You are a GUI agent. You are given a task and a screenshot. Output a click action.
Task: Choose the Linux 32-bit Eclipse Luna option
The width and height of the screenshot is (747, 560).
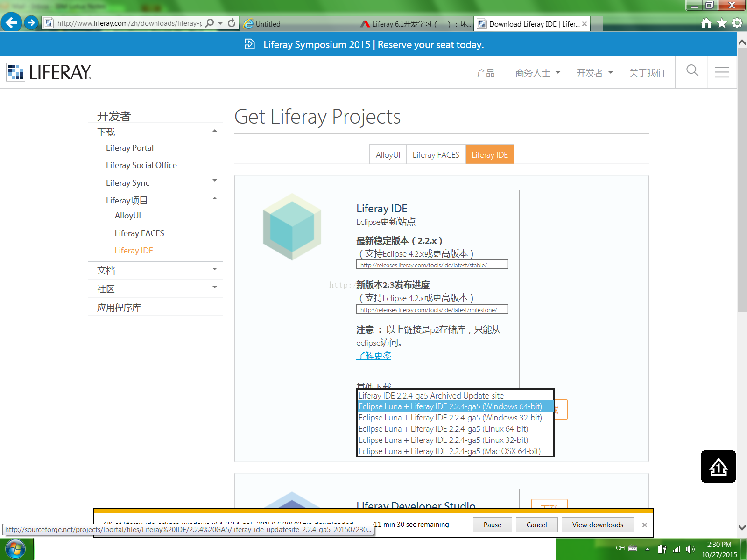tap(455, 440)
